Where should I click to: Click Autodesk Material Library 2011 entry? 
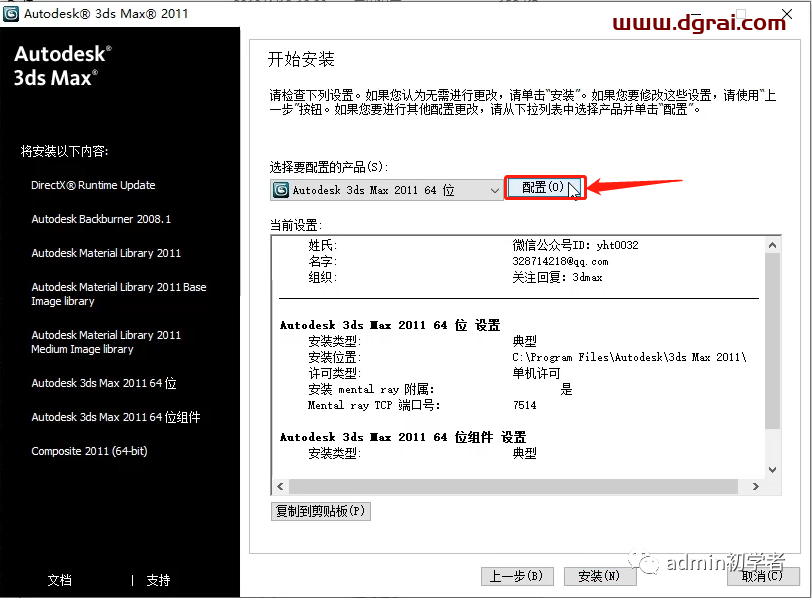[x=106, y=253]
